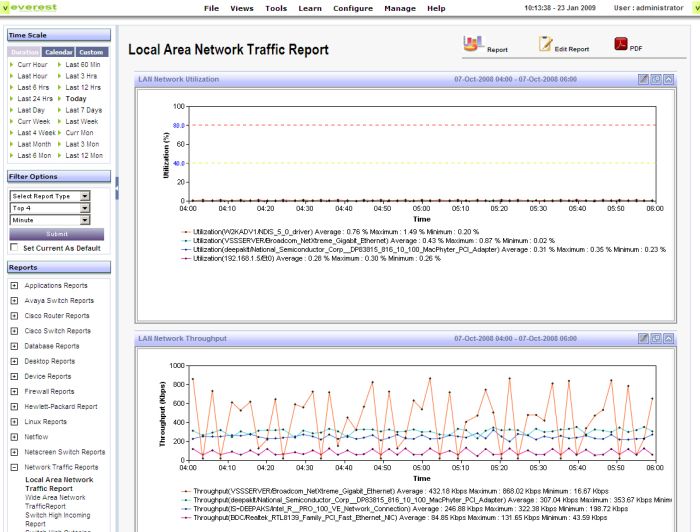Screen dimensions: 700x532
Task: Open LAN Network Throughput panel in new window
Action: click(x=655, y=338)
